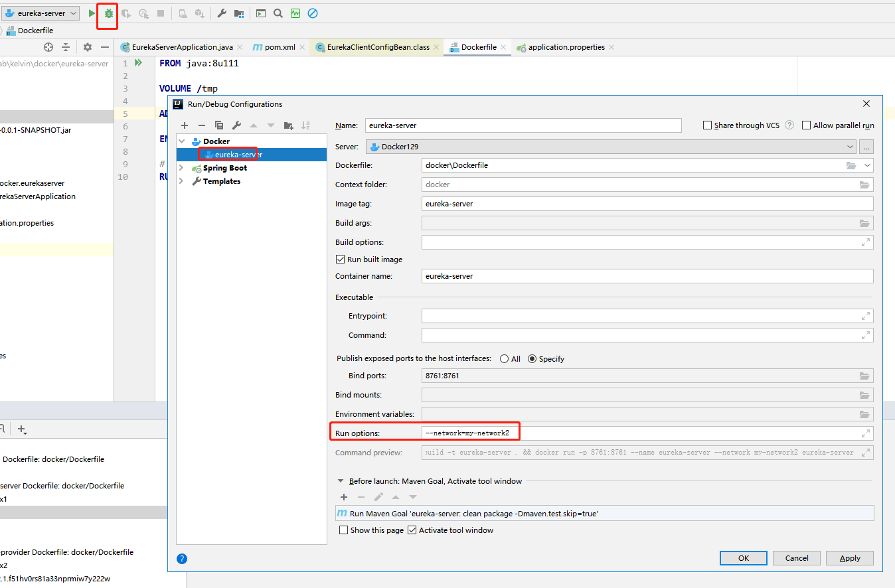Check Show this page option

[x=343, y=530]
